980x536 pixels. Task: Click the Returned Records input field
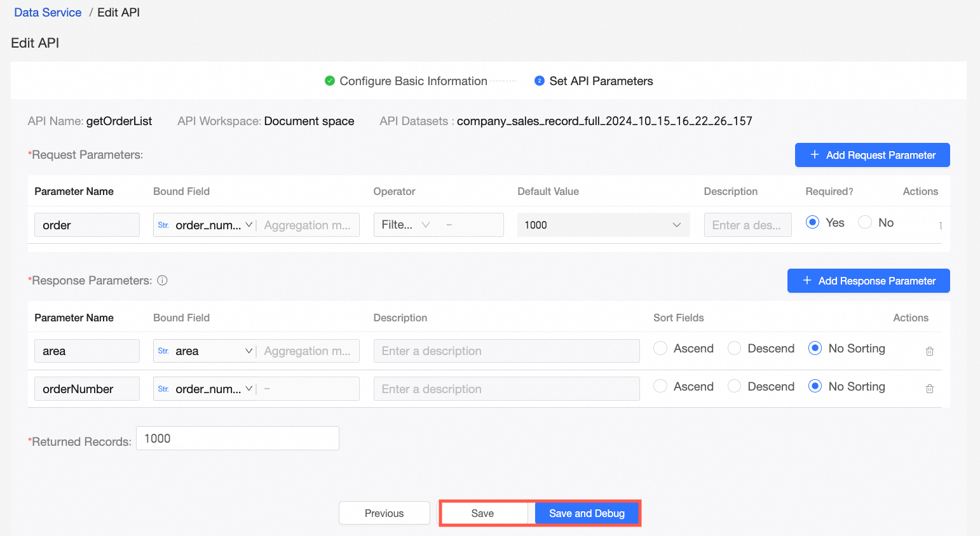coord(238,438)
